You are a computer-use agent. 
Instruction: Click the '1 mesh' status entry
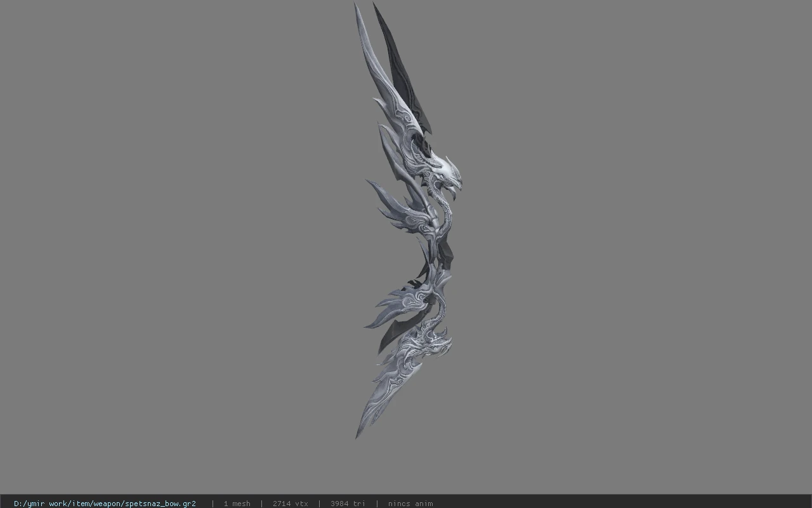click(237, 504)
